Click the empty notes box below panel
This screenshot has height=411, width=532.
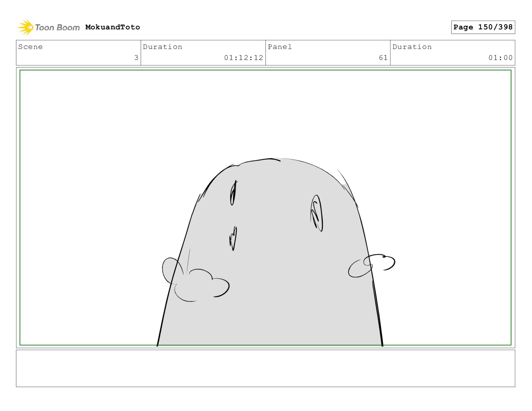pos(265,368)
